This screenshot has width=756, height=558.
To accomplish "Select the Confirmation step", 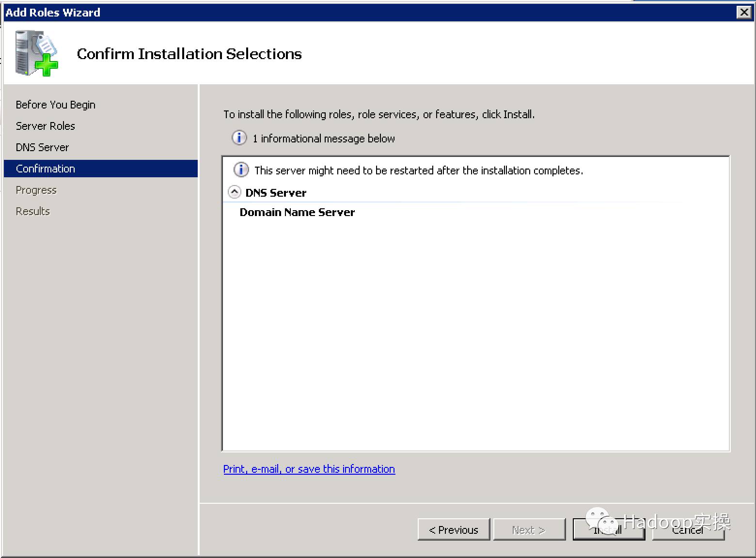I will coord(45,169).
